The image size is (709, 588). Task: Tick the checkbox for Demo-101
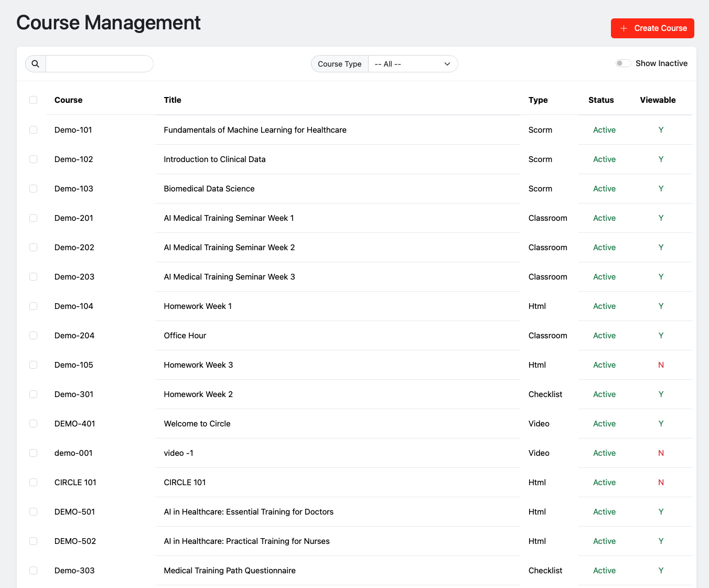pyautogui.click(x=34, y=130)
